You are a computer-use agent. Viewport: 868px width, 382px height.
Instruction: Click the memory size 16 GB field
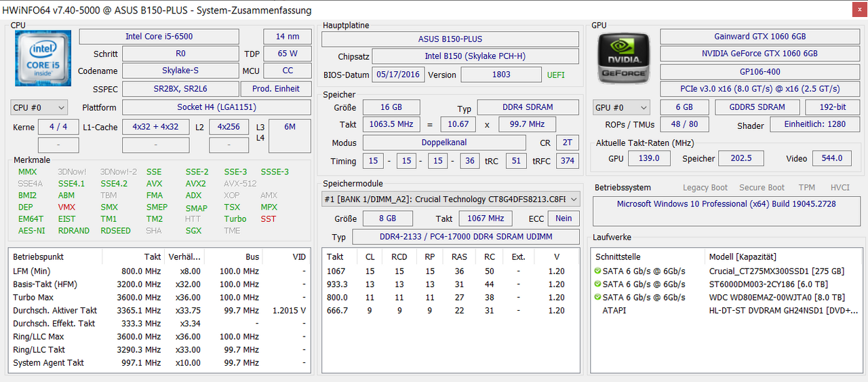tap(391, 107)
